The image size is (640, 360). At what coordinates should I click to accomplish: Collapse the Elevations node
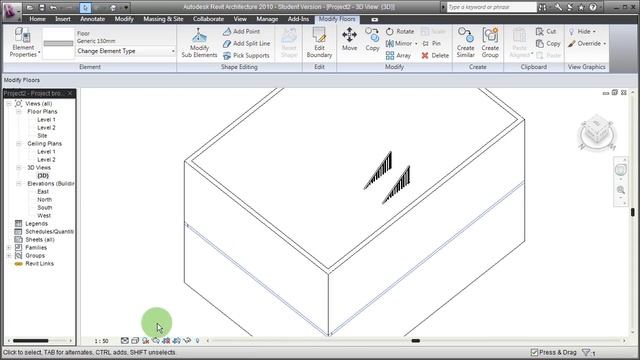pos(19,184)
